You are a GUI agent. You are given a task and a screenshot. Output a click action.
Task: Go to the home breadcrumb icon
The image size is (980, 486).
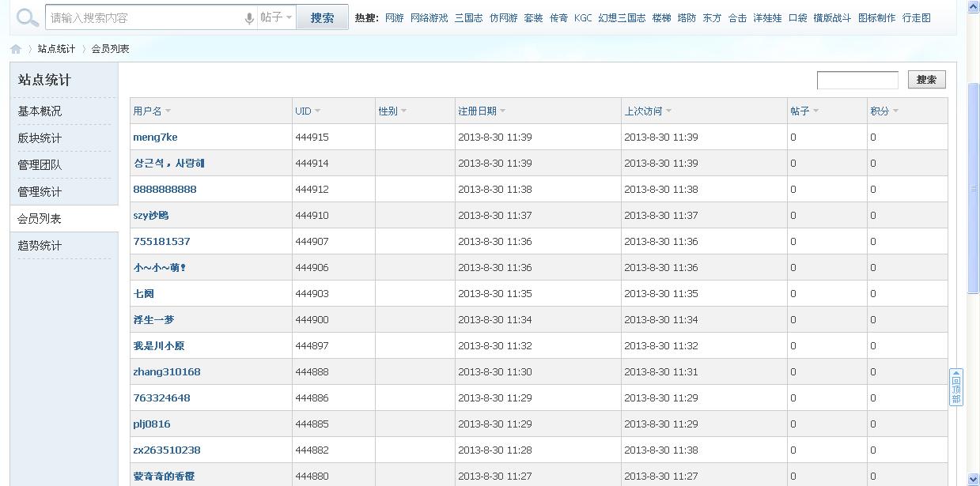tap(16, 49)
